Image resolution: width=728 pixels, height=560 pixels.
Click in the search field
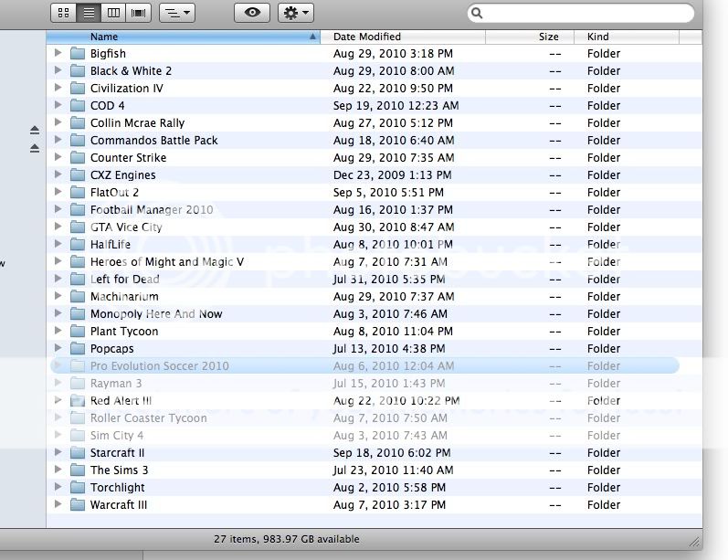(x=581, y=13)
